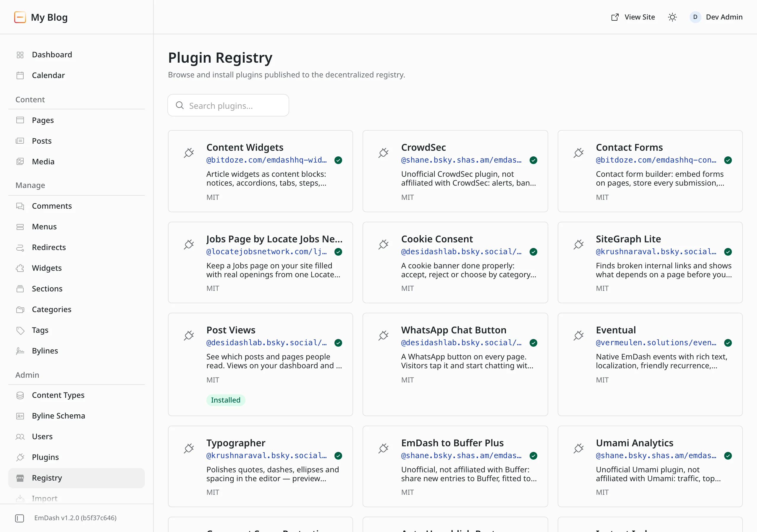
Task: Click the Byline Schema card icon
Action: pyautogui.click(x=20, y=416)
